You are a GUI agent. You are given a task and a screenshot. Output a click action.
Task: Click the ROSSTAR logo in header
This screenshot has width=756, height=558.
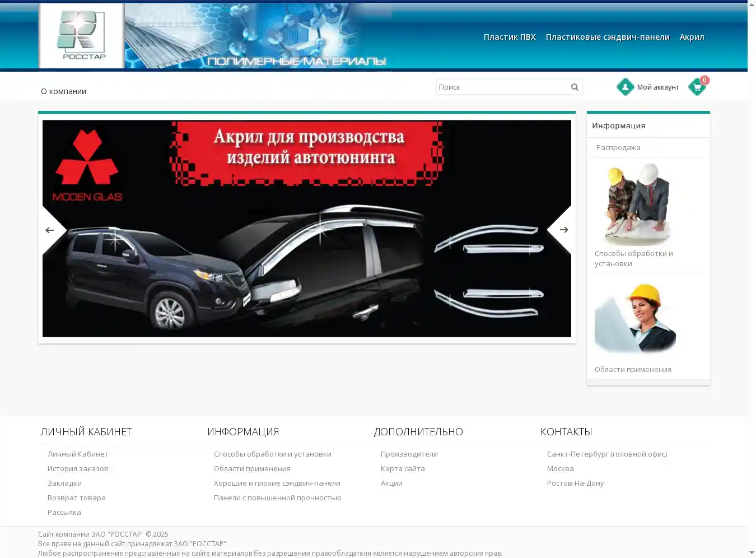click(82, 36)
